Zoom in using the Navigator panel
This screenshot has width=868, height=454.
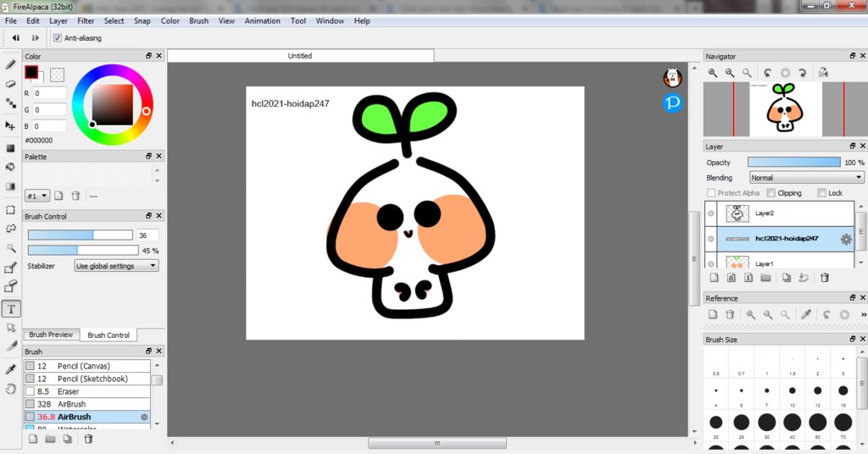pyautogui.click(x=712, y=73)
